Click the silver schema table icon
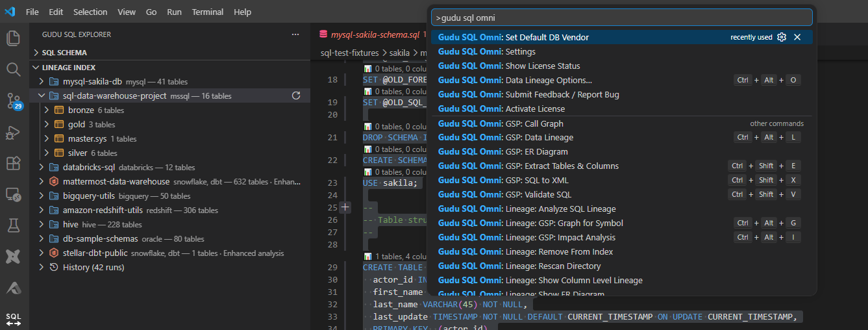This screenshot has width=868, height=330. click(59, 153)
